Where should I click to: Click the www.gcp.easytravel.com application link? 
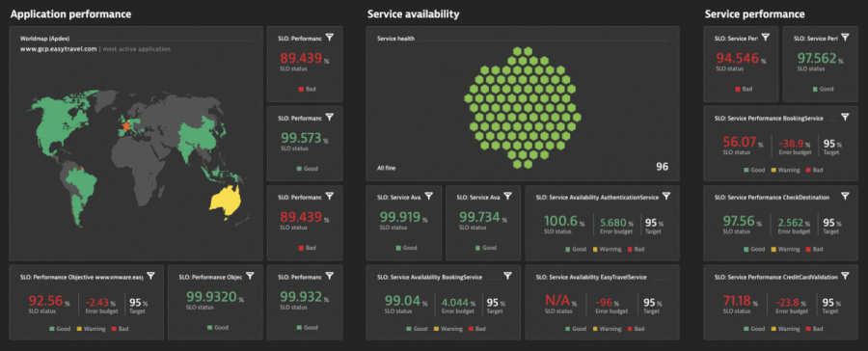[x=58, y=49]
